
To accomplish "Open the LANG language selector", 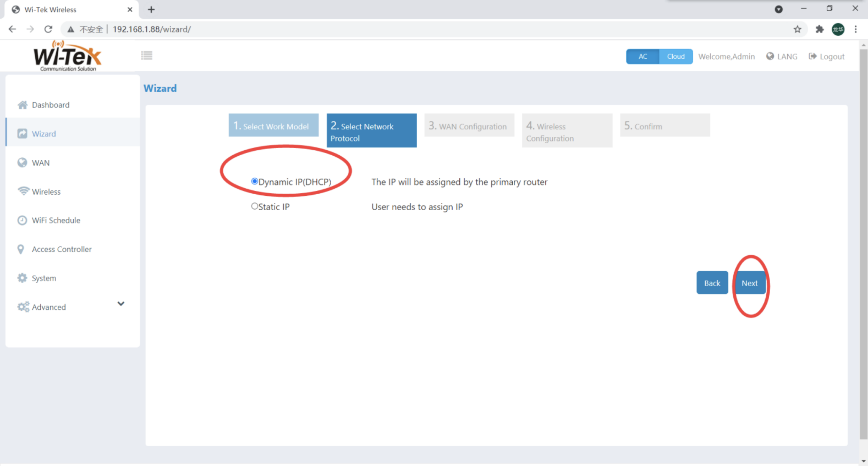I will pos(782,57).
